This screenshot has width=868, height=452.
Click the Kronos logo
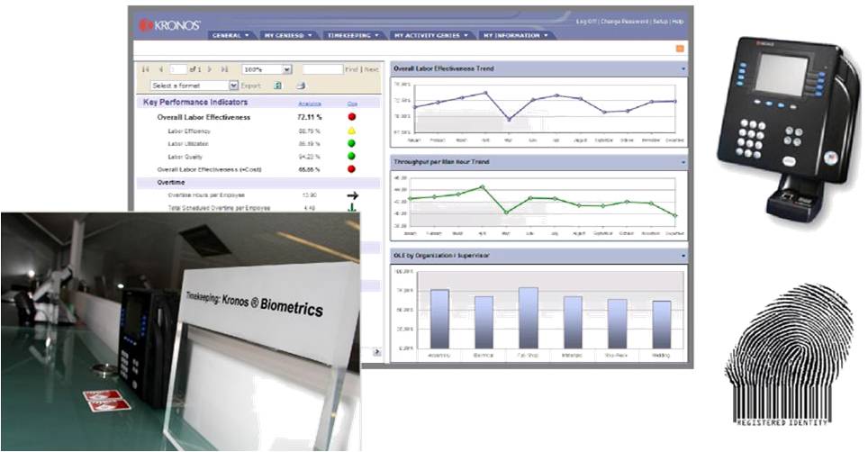(x=169, y=25)
